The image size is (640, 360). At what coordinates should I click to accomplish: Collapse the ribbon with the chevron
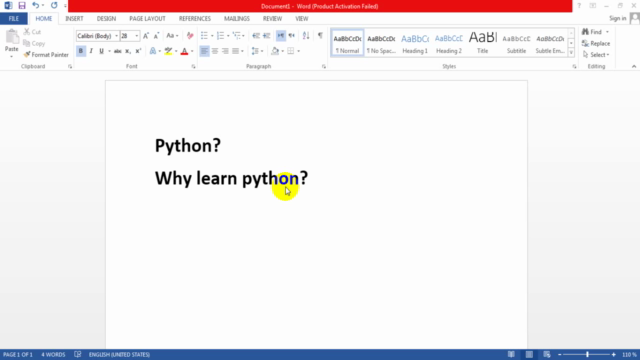[634, 66]
